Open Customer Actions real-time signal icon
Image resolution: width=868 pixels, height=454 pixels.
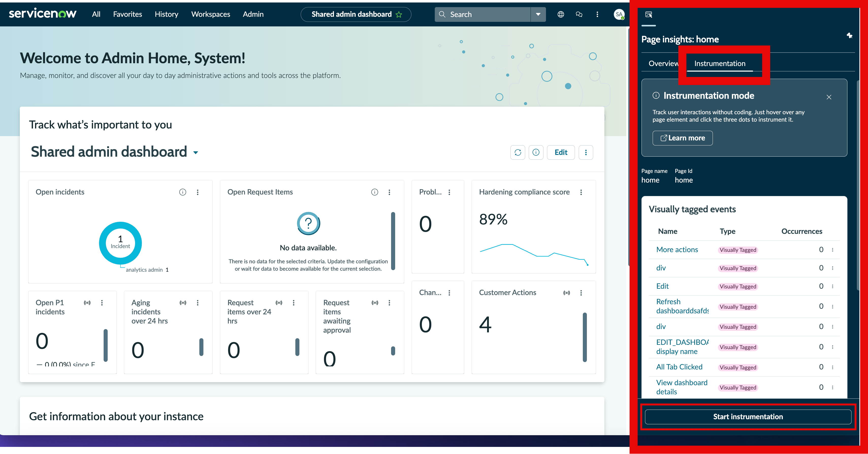566,293
